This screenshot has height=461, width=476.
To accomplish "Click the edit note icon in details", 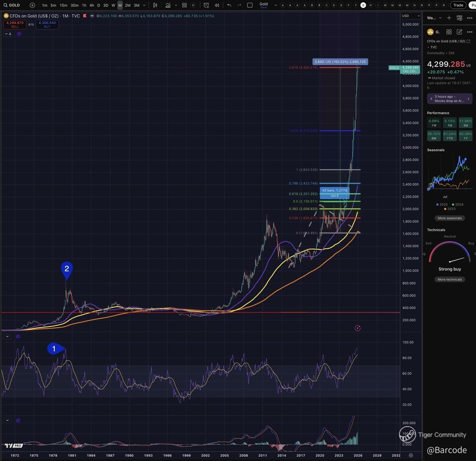I will [459, 32].
